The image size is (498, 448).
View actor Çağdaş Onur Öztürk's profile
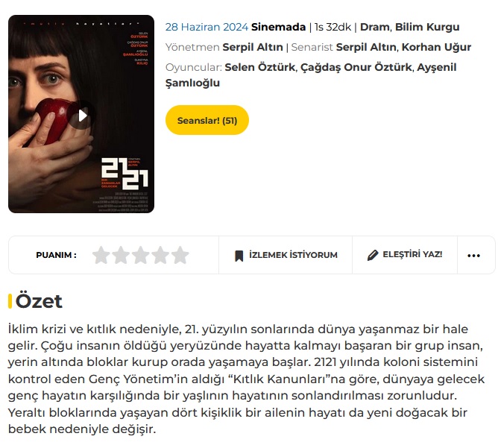[x=356, y=67]
